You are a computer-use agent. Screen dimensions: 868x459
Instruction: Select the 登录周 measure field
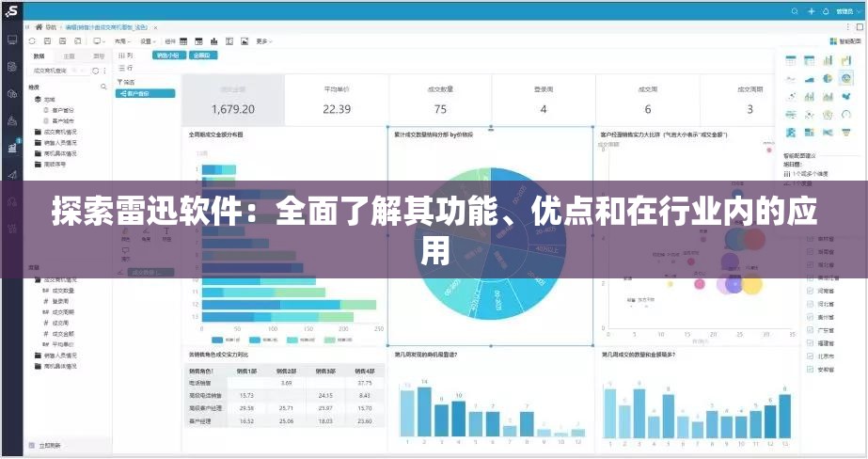(56, 301)
